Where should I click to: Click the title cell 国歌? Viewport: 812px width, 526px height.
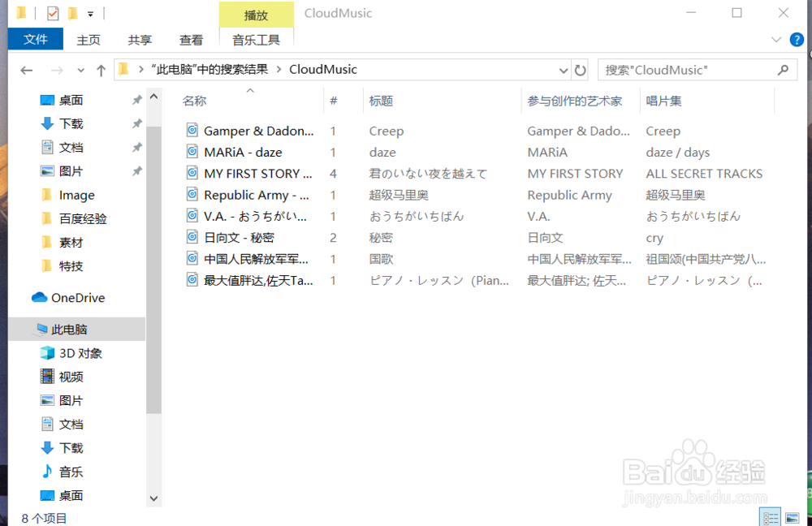click(x=381, y=259)
